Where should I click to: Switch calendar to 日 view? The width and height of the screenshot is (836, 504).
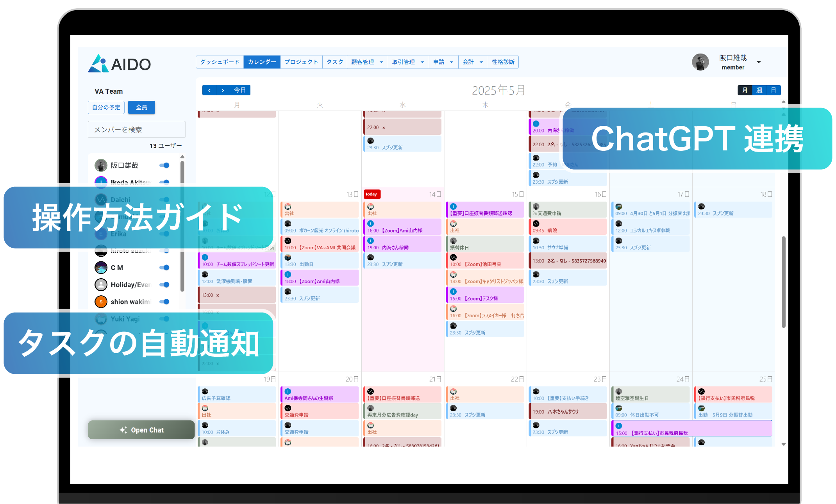coord(773,90)
